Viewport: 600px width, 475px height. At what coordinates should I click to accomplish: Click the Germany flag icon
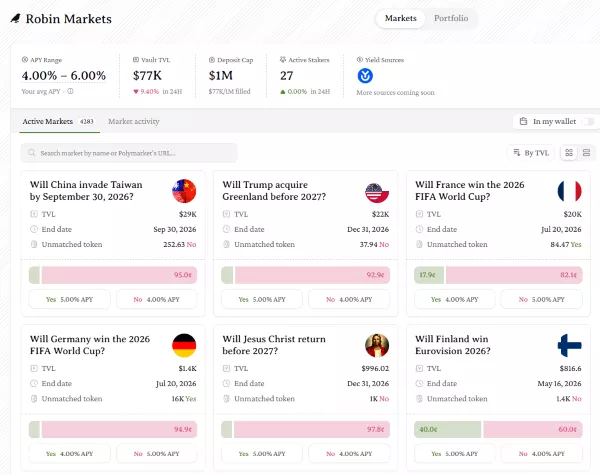coord(184,345)
